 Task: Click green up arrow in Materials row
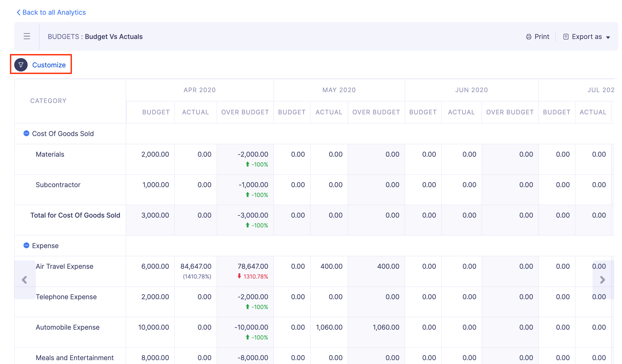point(247,164)
